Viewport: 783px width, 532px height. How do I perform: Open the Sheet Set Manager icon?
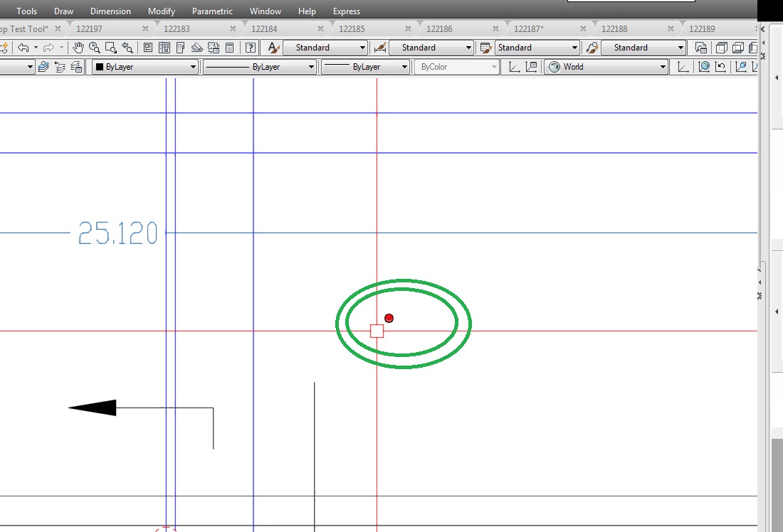(x=196, y=48)
